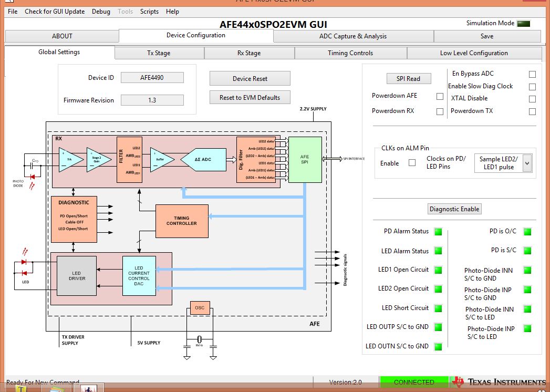Go to the Rx Stage tab
Screen dimensions: 550x392
click(x=249, y=53)
